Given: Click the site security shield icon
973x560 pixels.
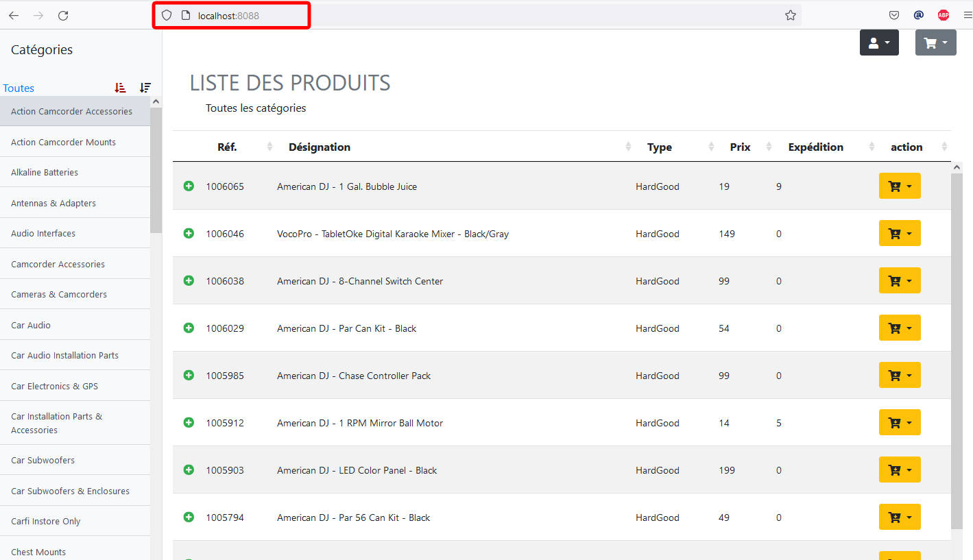Looking at the screenshot, I should pos(167,15).
